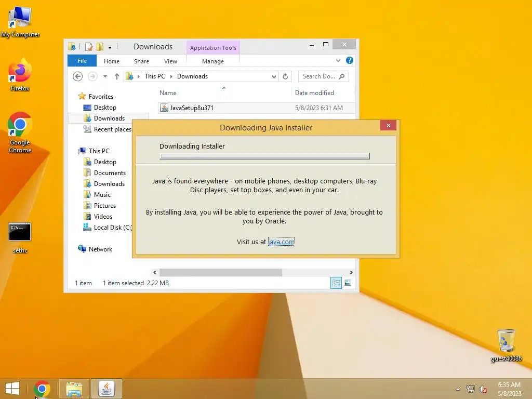532x399 pixels.
Task: Select Java installer taskbar button
Action: click(107, 389)
